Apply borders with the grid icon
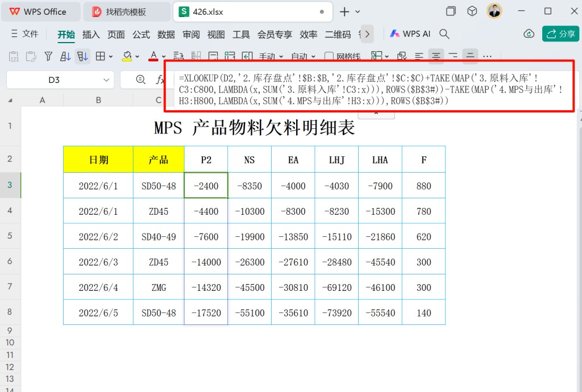The image size is (582, 392). coord(100,56)
